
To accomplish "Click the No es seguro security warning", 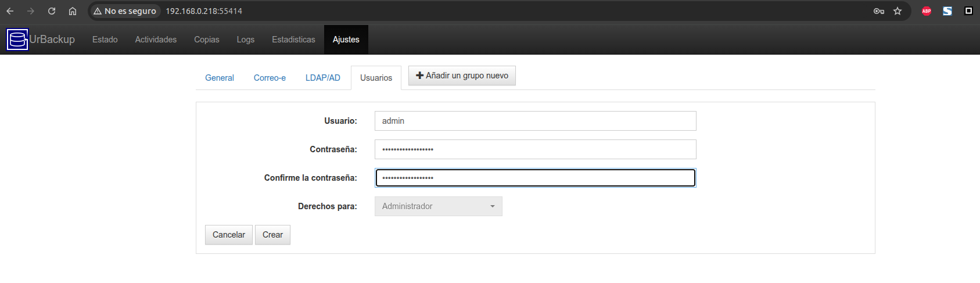I will point(125,11).
